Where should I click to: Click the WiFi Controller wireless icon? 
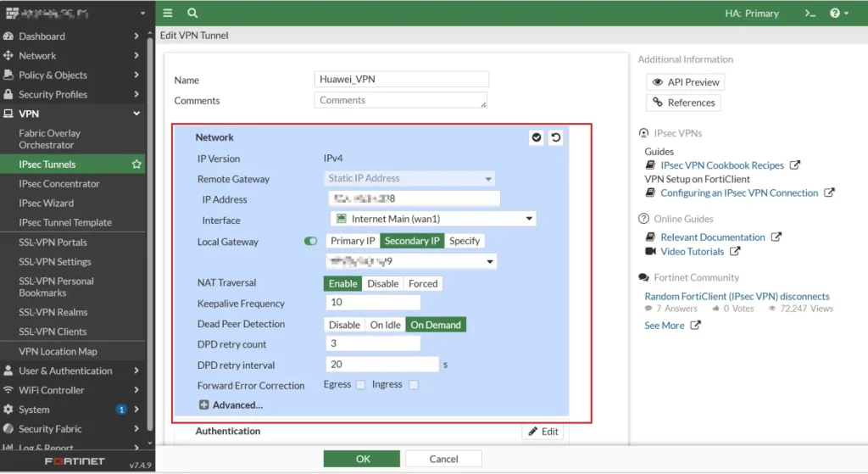(x=8, y=390)
